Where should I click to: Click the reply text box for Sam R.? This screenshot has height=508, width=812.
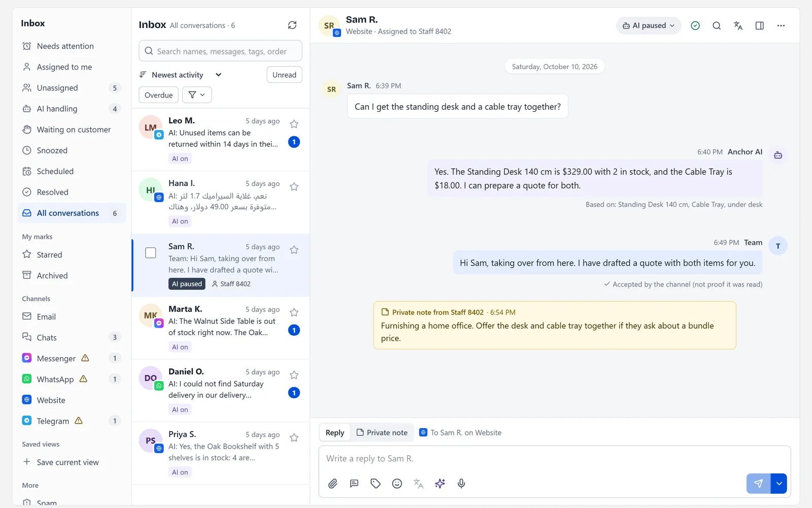tap(555, 459)
